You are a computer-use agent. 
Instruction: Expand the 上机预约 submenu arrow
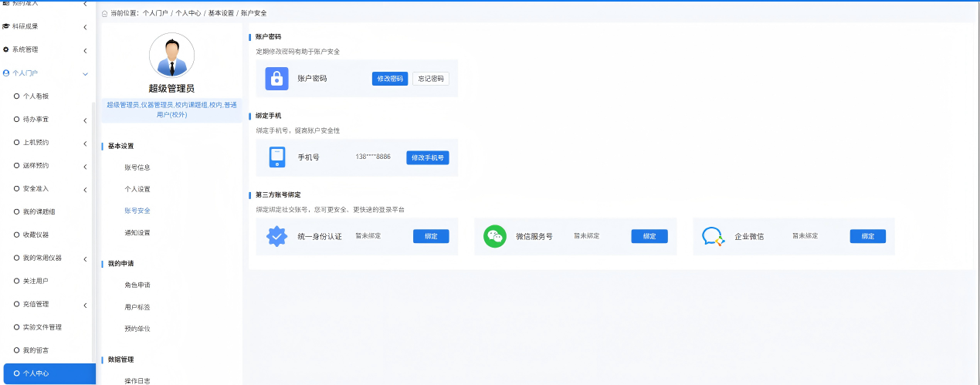point(85,143)
